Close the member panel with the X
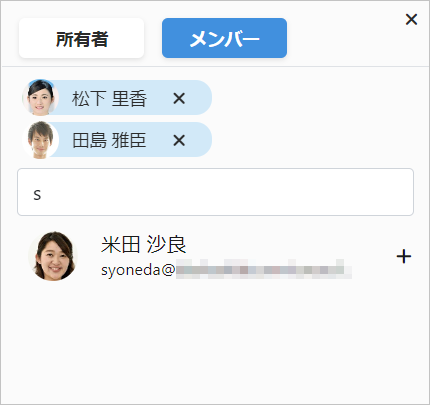The image size is (430, 405). (x=411, y=19)
